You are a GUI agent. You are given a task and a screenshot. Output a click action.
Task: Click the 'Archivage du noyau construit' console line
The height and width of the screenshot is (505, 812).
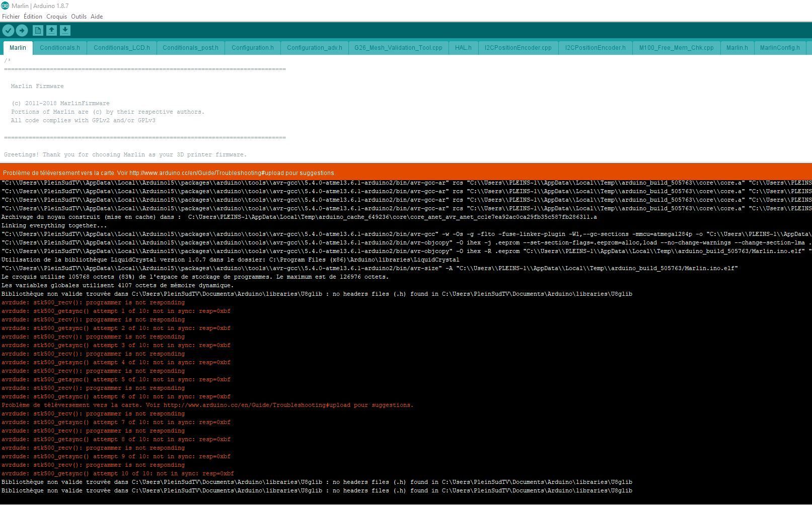pyautogui.click(x=299, y=217)
